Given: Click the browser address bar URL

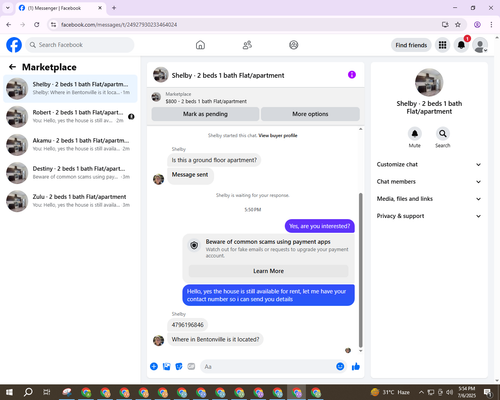Looking at the screenshot, I should pyautogui.click(x=119, y=25).
